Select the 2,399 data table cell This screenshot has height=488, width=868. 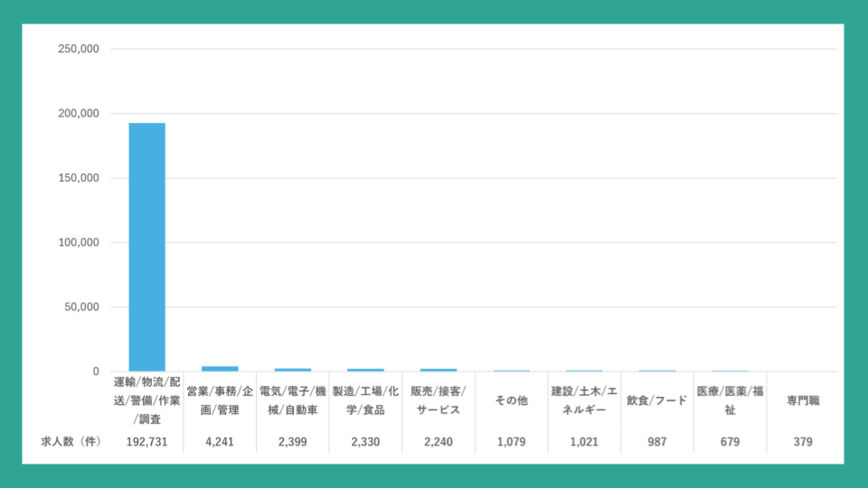coord(293,442)
